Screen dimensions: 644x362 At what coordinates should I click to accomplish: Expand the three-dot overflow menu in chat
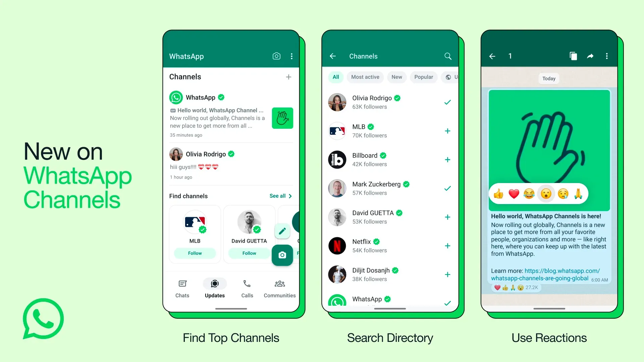tap(607, 56)
